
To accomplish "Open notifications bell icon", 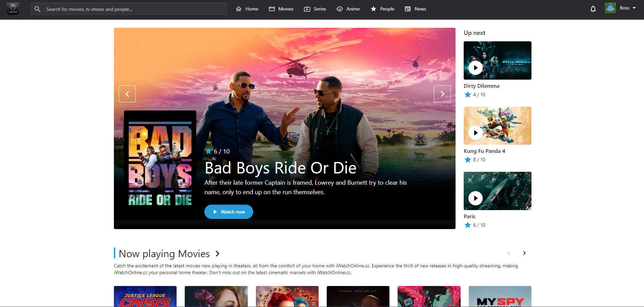I will point(593,9).
